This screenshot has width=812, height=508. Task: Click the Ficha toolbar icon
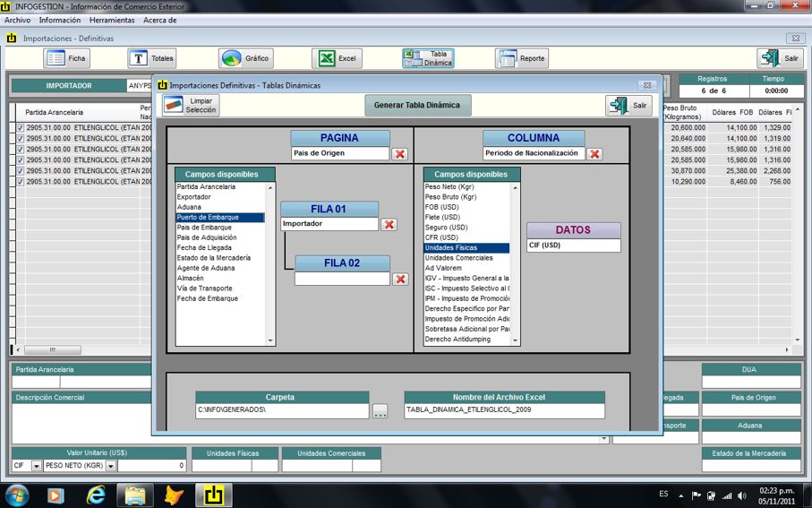(x=67, y=58)
